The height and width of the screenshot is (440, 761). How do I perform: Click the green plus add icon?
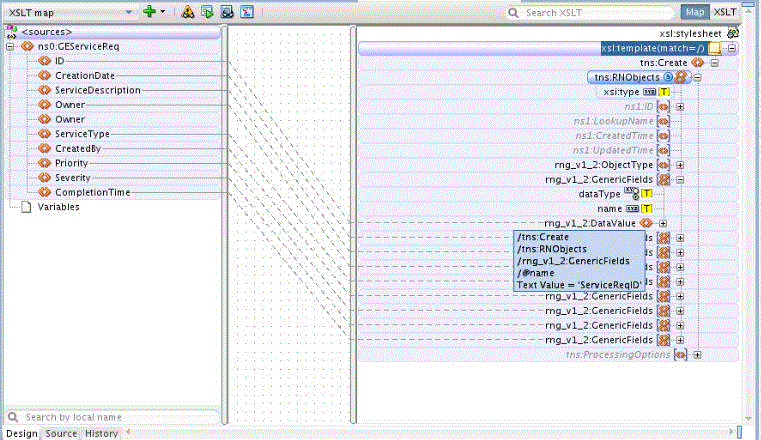[x=149, y=12]
